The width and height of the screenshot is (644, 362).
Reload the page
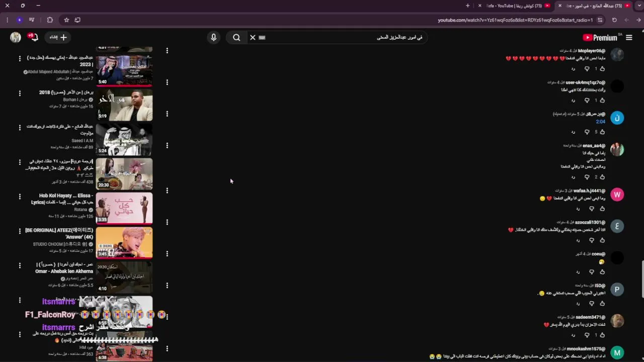pos(614,20)
